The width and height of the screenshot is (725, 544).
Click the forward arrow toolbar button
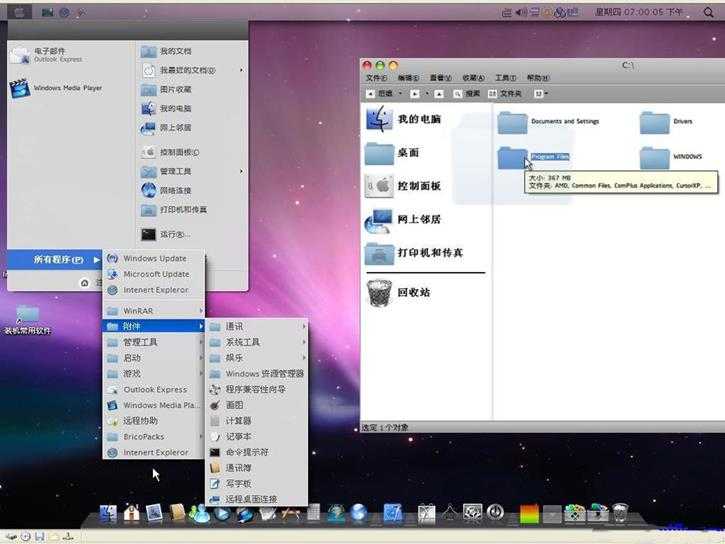415,94
